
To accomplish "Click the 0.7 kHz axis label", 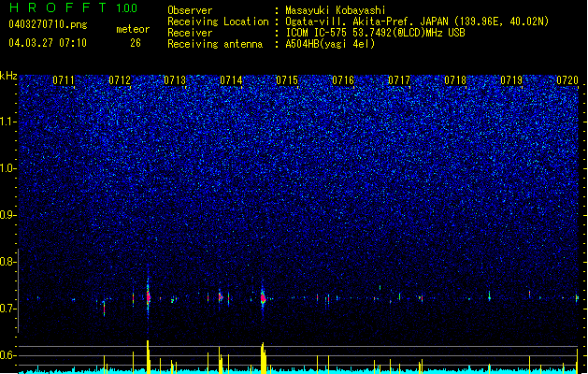I will (x=8, y=309).
